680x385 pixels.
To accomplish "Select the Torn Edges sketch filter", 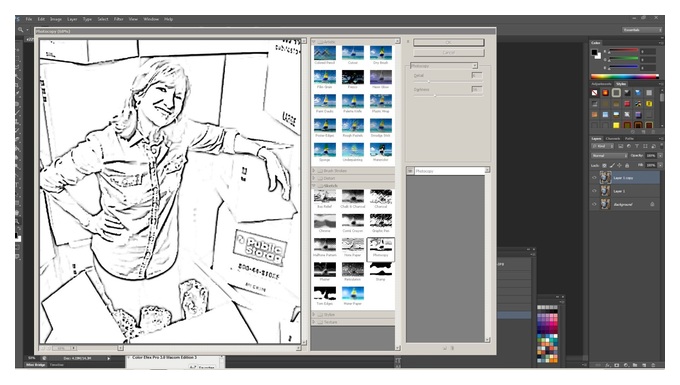I will click(x=324, y=294).
